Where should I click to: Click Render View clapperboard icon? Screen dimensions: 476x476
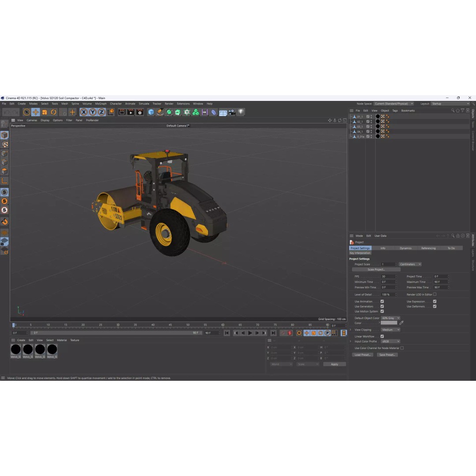[122, 112]
